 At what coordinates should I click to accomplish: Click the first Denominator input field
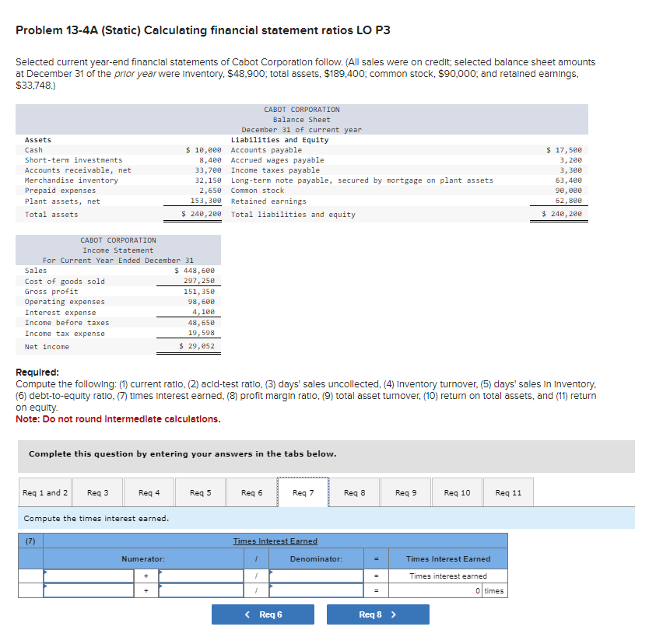tap(315, 576)
